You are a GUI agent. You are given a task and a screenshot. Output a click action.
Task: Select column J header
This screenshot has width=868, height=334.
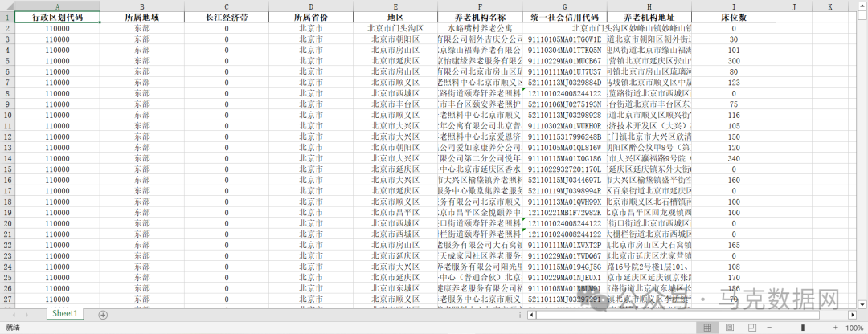794,6
